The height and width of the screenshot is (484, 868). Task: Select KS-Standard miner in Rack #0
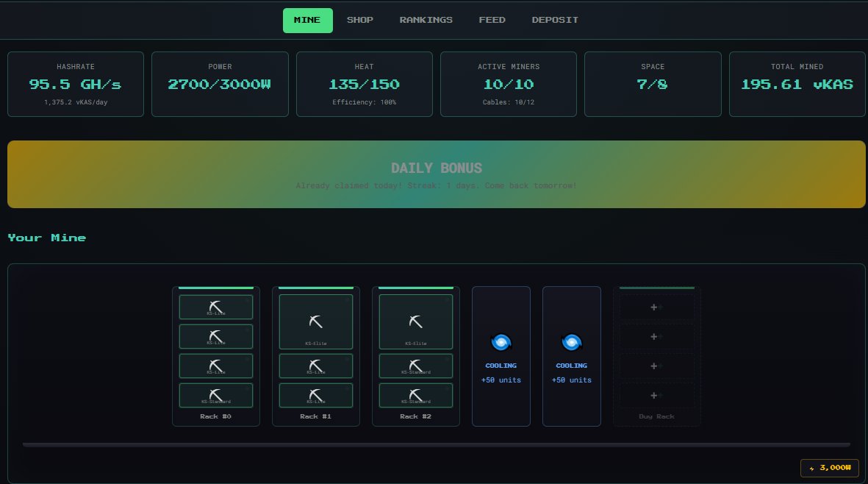pos(216,396)
